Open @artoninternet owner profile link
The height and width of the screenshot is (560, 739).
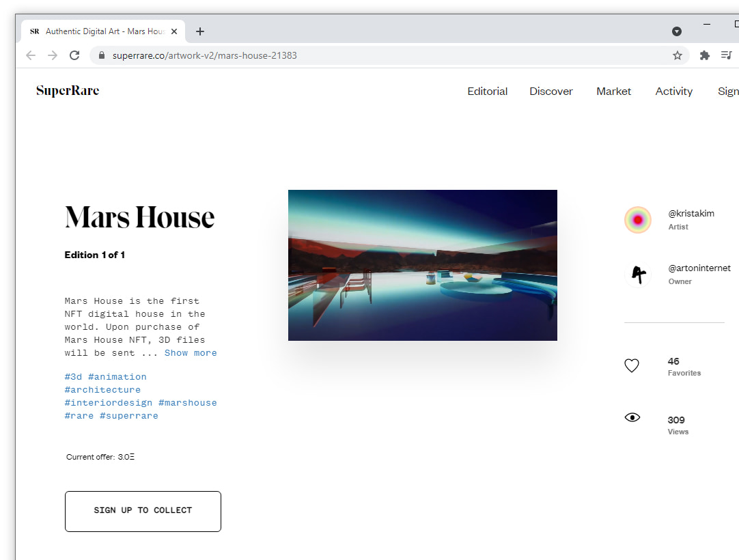699,268
